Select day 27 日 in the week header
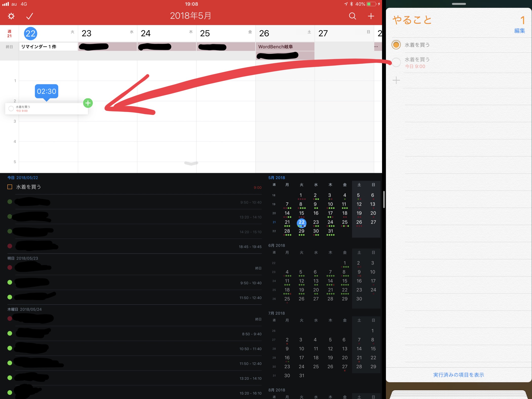The image size is (532, 399). (344, 33)
